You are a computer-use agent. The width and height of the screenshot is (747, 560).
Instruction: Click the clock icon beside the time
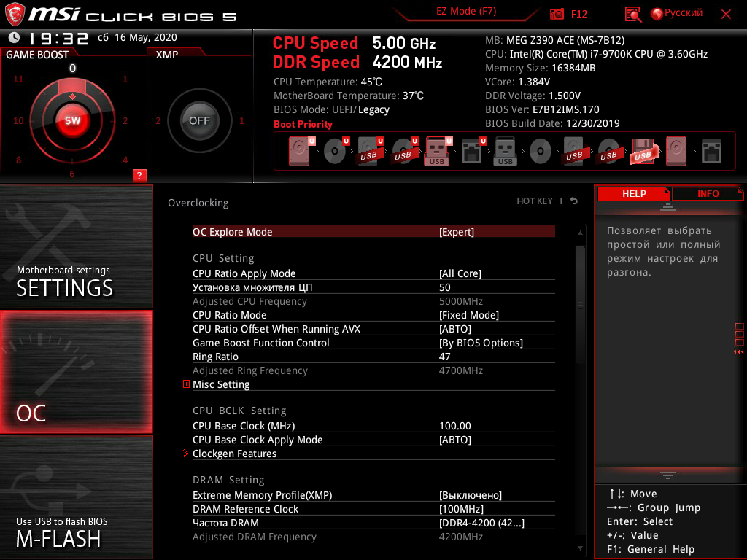click(x=15, y=37)
